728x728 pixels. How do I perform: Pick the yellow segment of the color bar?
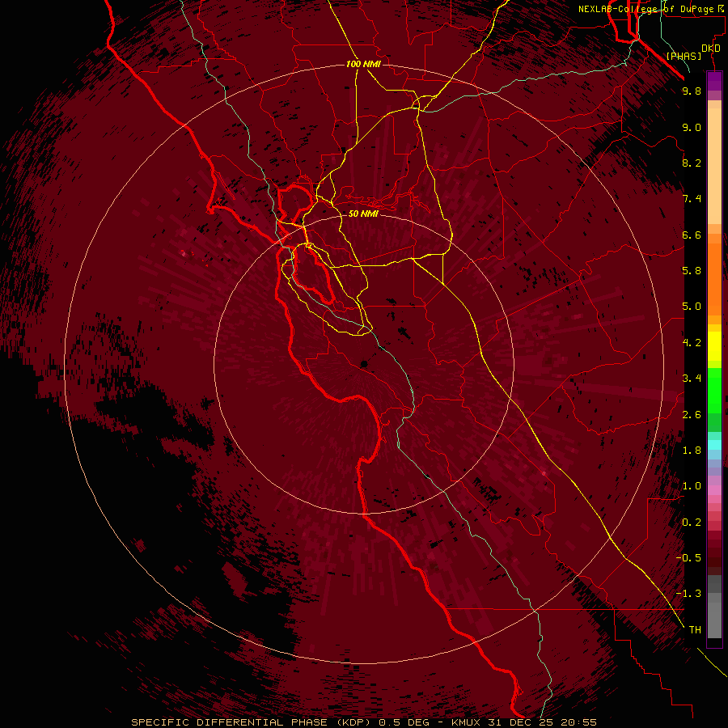coord(714,346)
